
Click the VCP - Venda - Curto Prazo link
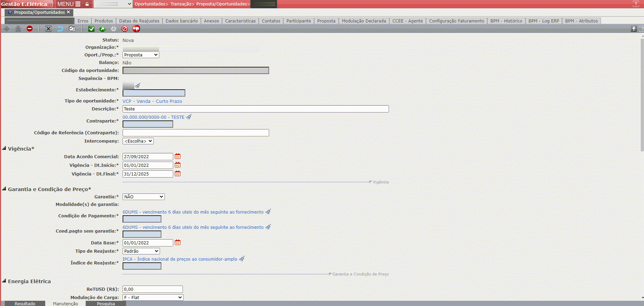click(152, 101)
